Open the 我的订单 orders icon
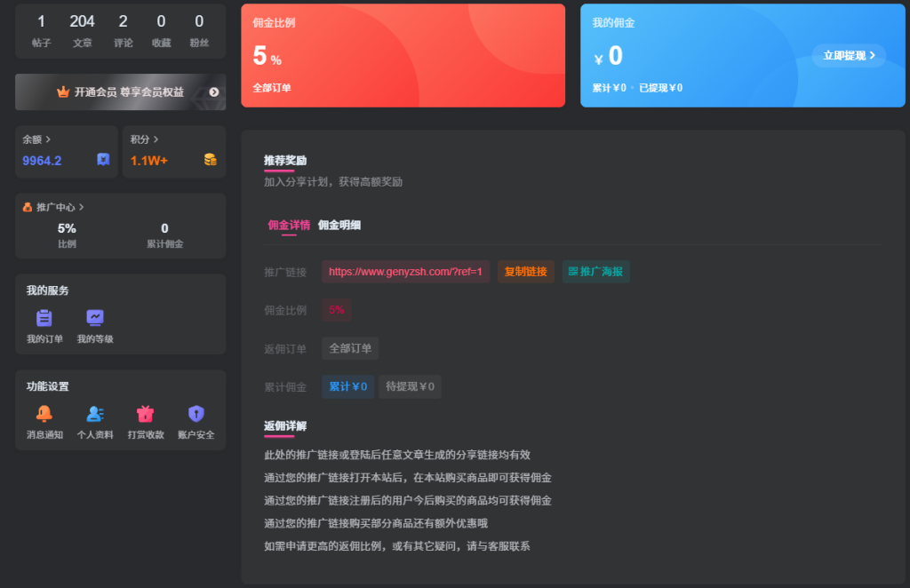Viewport: 910px width, 588px height. [44, 318]
